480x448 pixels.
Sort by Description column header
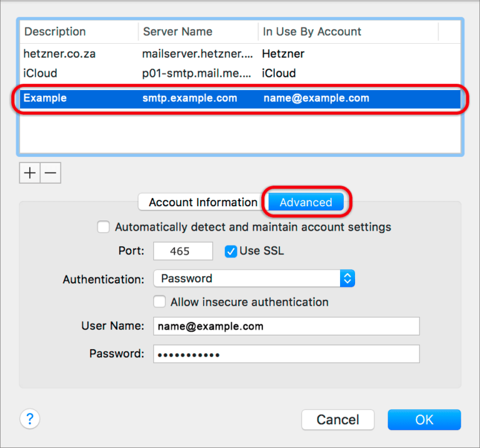(79, 31)
